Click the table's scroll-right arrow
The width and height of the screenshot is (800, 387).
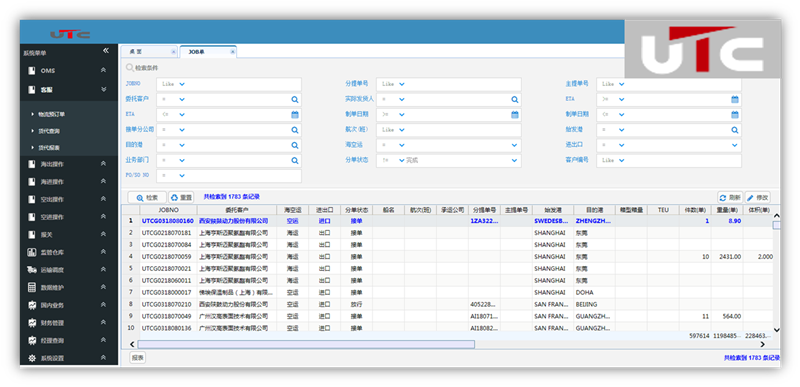pos(762,345)
